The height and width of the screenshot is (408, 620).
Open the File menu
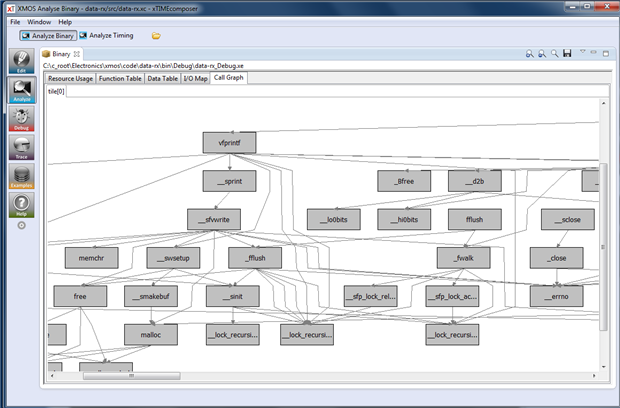[x=15, y=21]
